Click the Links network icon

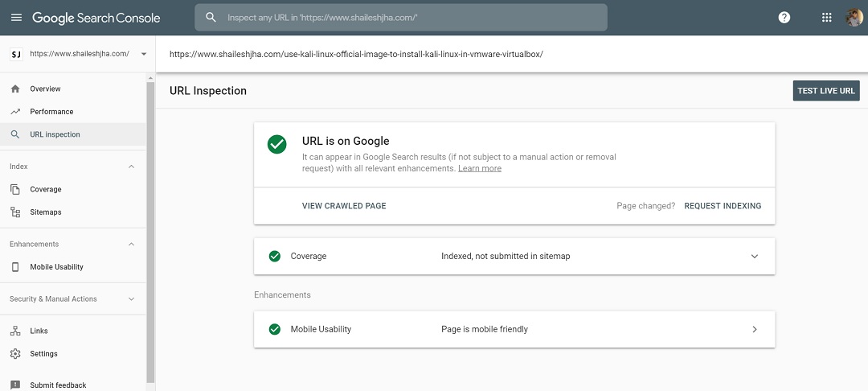pyautogui.click(x=15, y=331)
